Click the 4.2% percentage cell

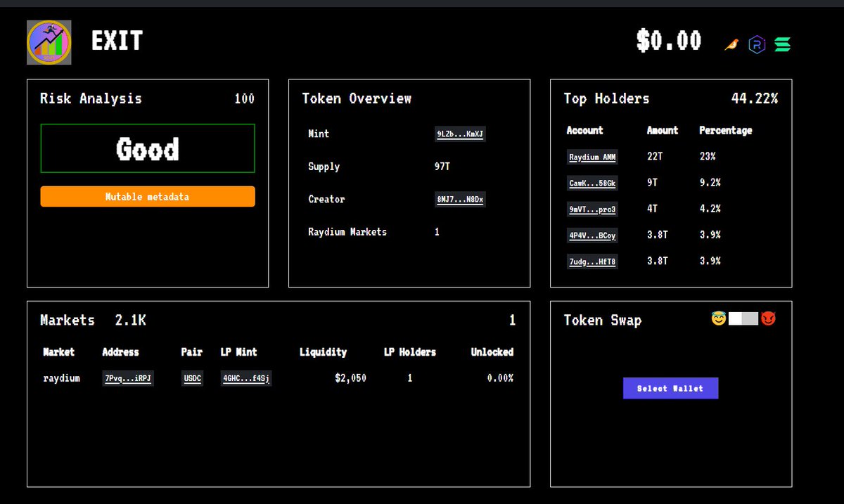coord(710,209)
